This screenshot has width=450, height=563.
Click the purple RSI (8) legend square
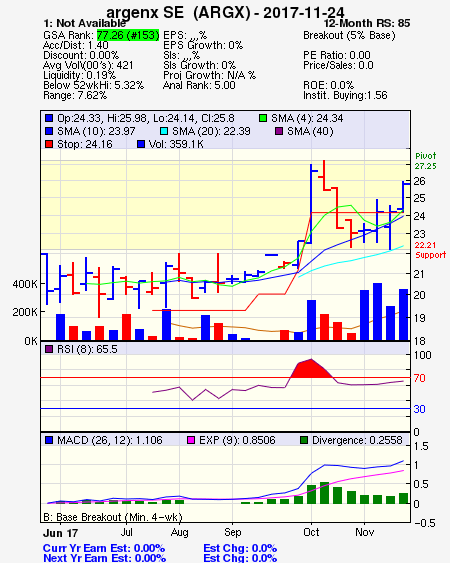point(49,349)
